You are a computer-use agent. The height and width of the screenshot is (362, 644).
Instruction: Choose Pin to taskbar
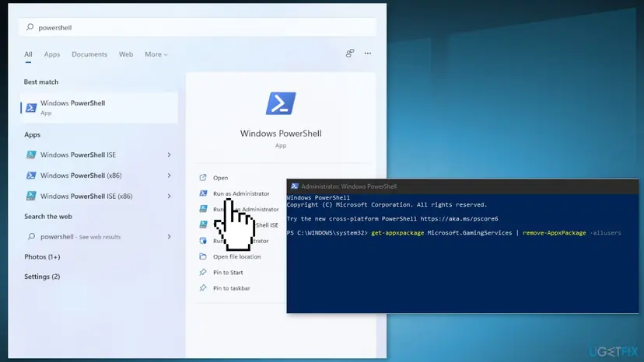[x=231, y=288]
